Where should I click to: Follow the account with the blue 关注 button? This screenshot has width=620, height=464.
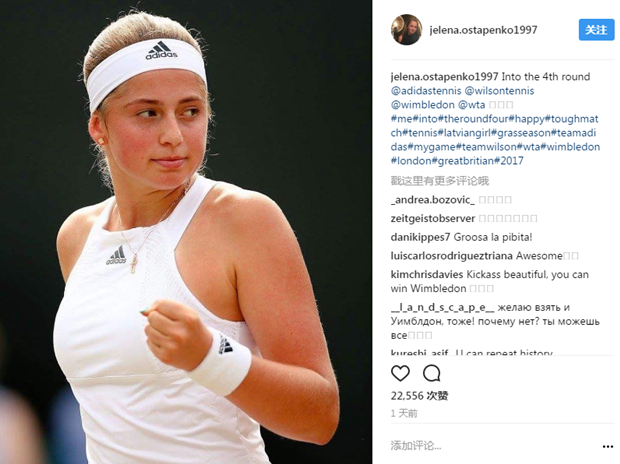(596, 30)
